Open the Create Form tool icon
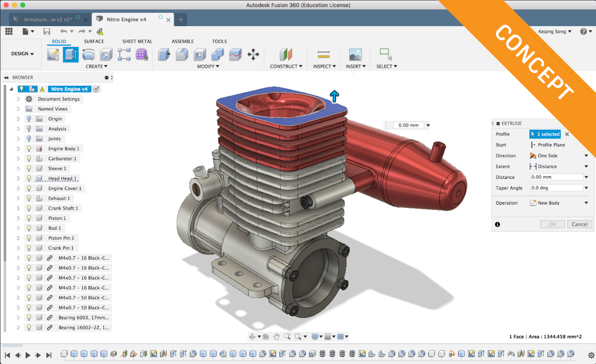596x364 pixels. point(142,54)
